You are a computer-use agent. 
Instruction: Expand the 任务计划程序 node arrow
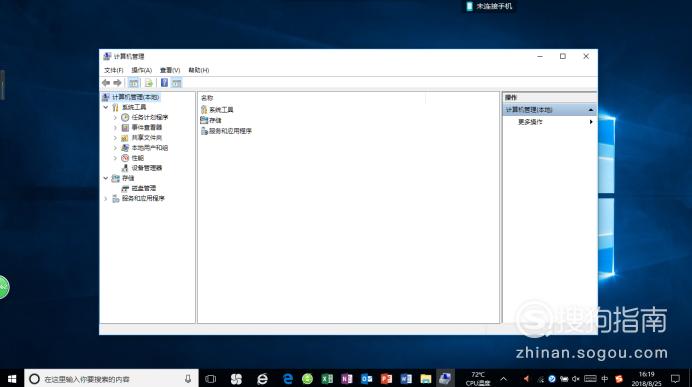point(115,117)
